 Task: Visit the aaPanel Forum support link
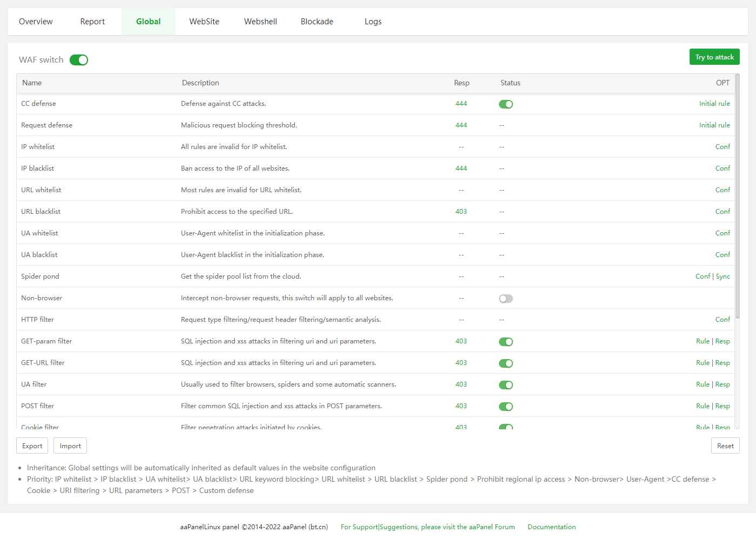pos(428,527)
